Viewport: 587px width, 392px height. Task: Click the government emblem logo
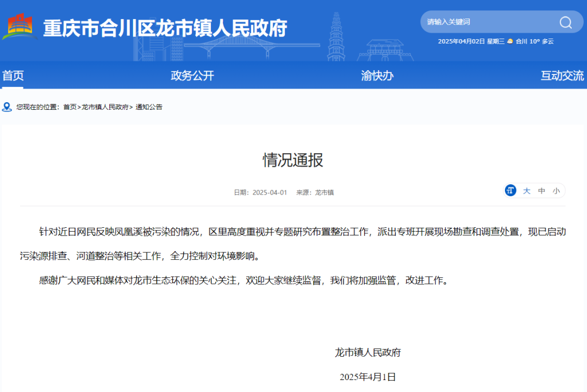point(19,27)
